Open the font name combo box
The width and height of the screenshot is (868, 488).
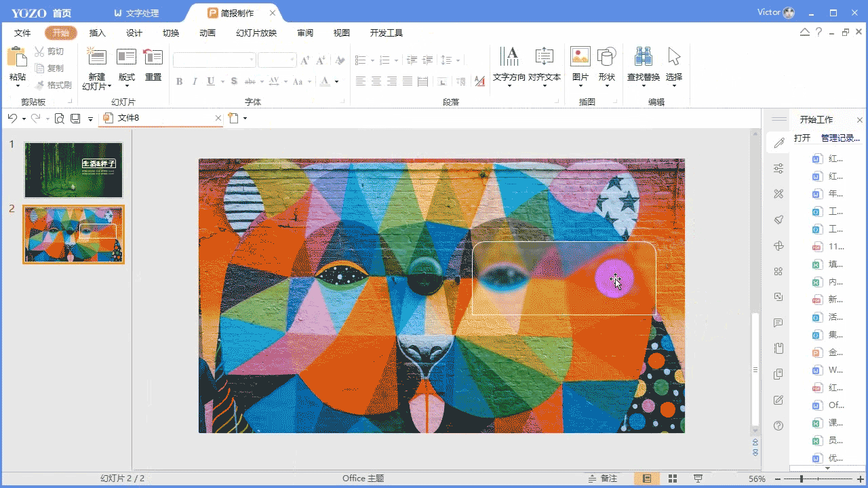click(x=214, y=60)
